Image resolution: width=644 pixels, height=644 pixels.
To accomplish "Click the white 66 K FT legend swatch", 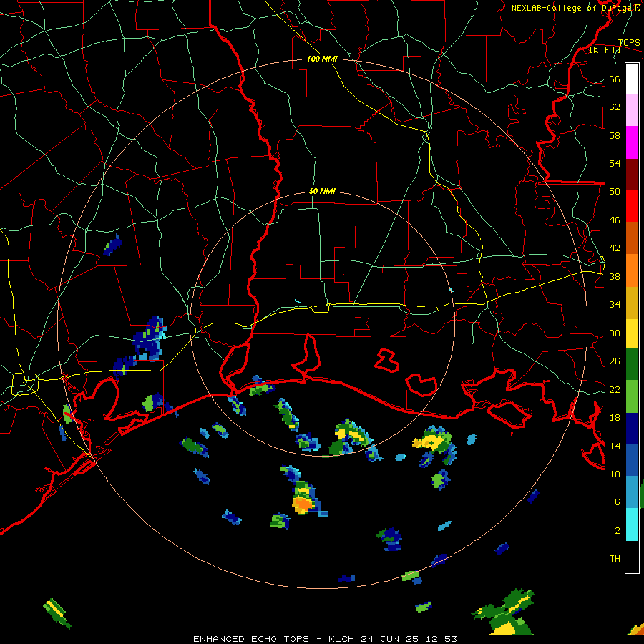I will coord(632,79).
